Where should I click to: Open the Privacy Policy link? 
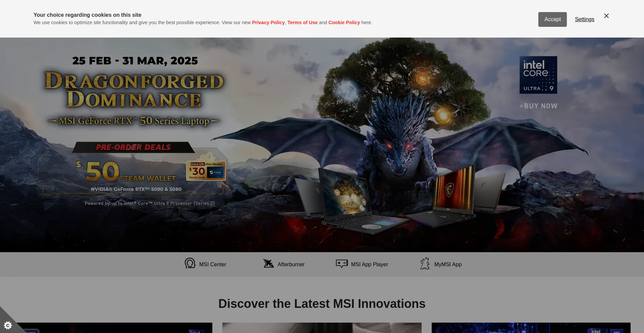click(268, 22)
